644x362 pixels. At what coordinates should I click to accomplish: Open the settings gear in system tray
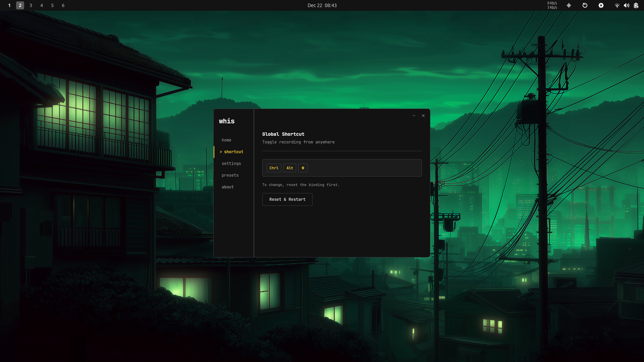click(x=601, y=5)
